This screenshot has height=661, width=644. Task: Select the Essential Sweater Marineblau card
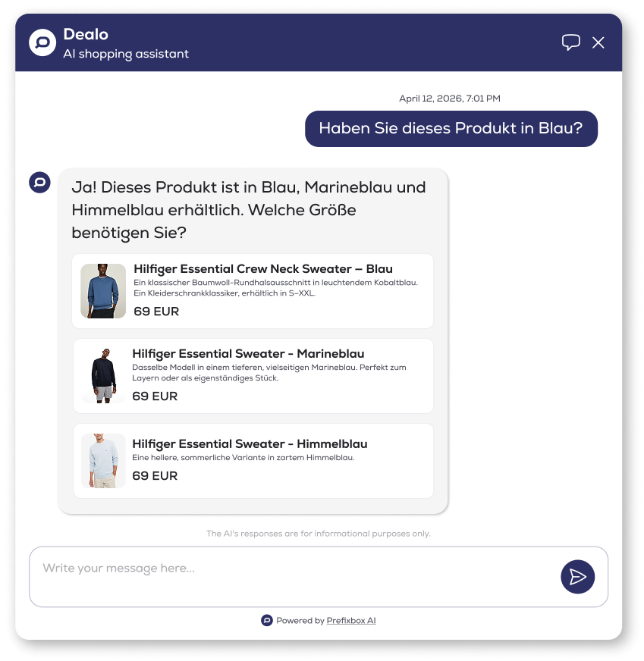(253, 375)
